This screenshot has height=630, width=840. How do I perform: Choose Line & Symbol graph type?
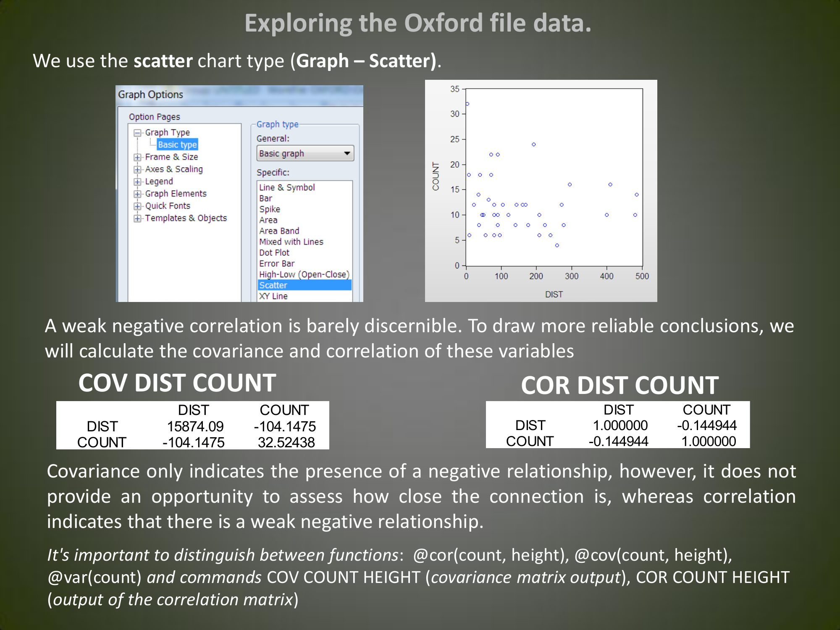[287, 187]
